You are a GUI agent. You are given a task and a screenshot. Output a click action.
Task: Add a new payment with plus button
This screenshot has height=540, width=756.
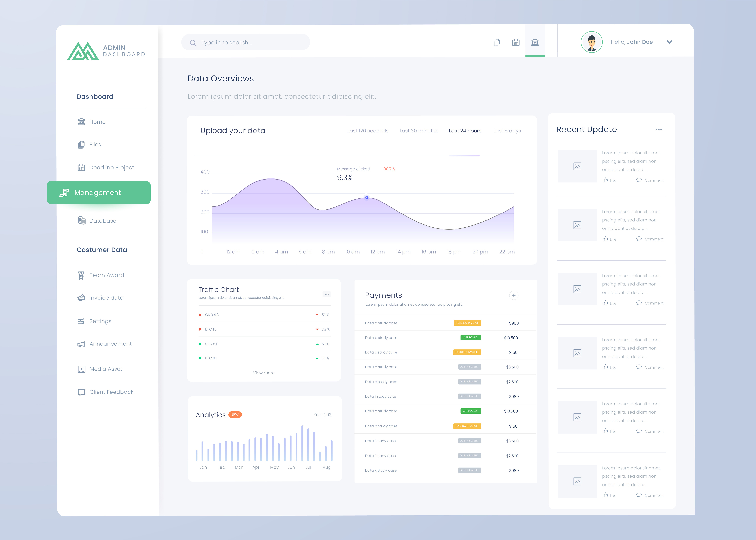point(514,295)
